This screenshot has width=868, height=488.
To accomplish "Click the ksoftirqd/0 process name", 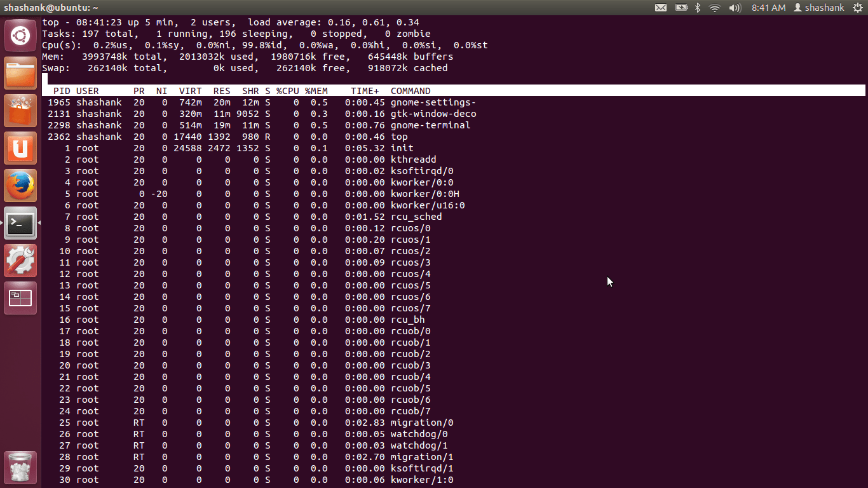I will click(x=422, y=171).
